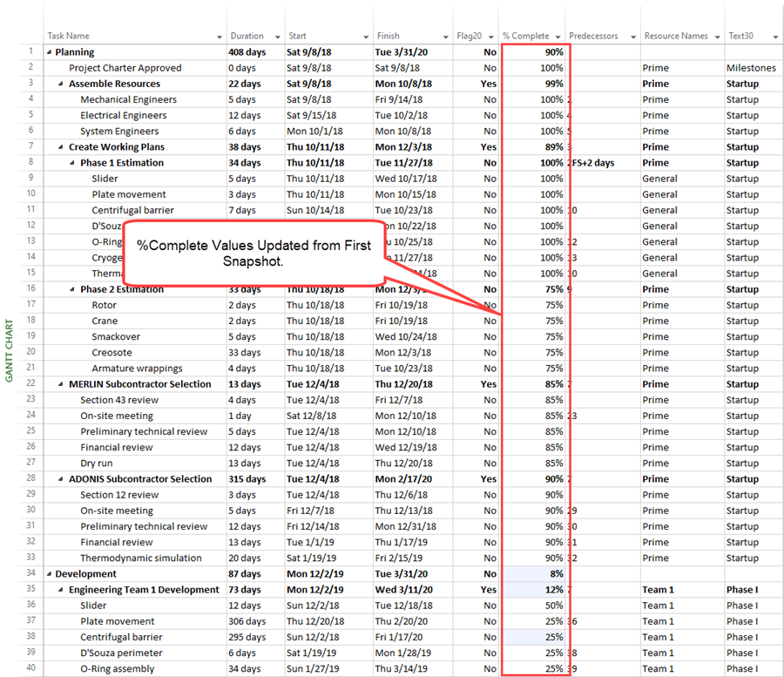Open the Resource Names filter dropdown
Image resolution: width=784 pixels, height=677 pixels.
click(x=716, y=37)
